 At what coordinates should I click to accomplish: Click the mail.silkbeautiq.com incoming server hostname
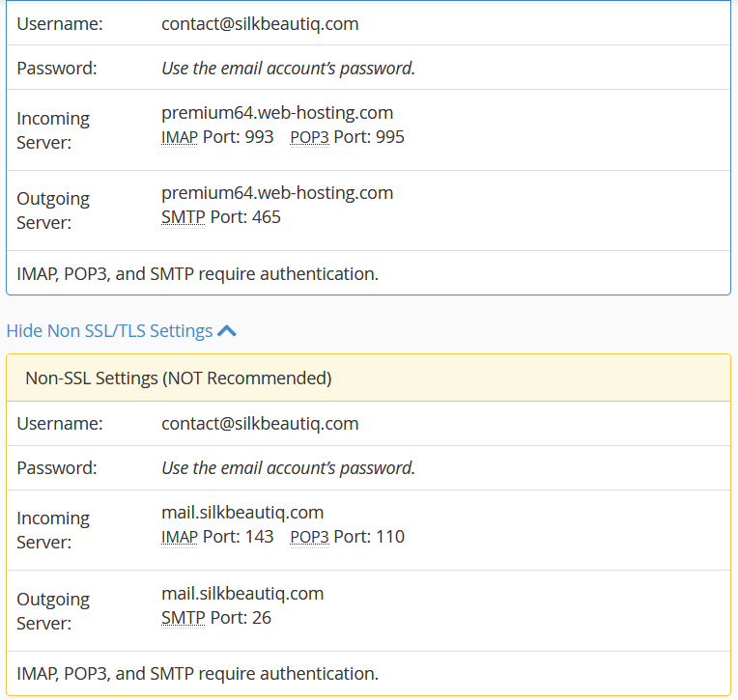pyautogui.click(x=242, y=513)
